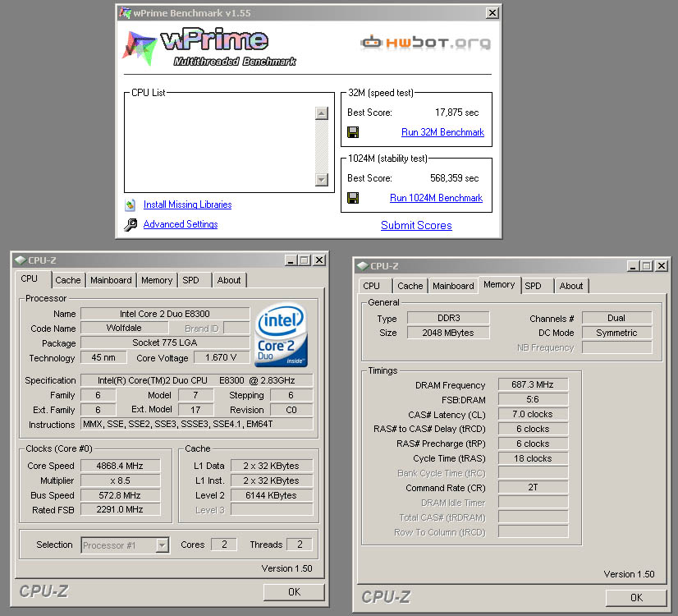Open the About tab in the left CPU-Z window

pos(229,280)
